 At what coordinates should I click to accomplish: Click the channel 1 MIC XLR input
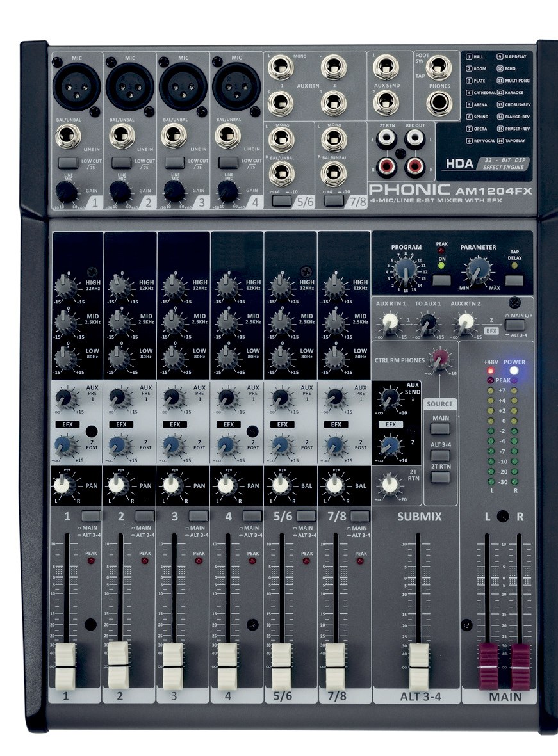tap(76, 86)
